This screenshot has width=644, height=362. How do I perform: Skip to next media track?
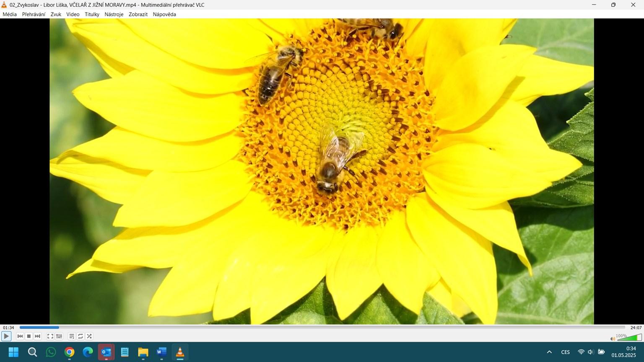click(38, 336)
